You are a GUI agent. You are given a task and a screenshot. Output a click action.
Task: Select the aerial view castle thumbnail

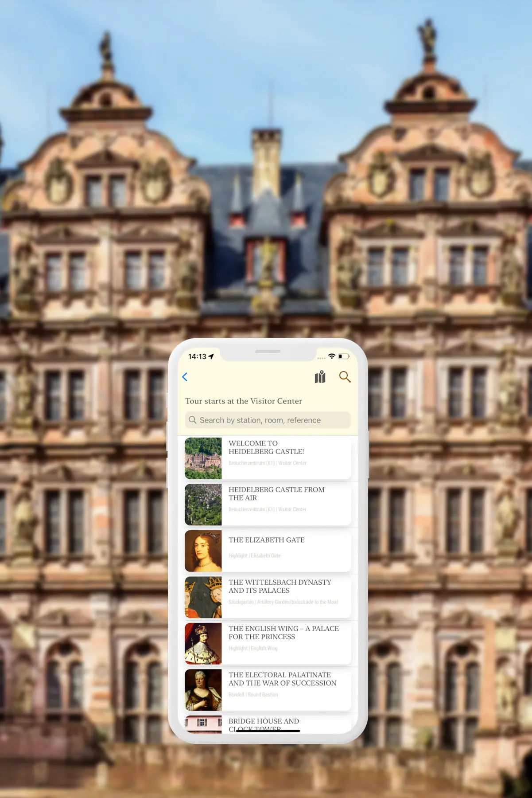(x=203, y=505)
